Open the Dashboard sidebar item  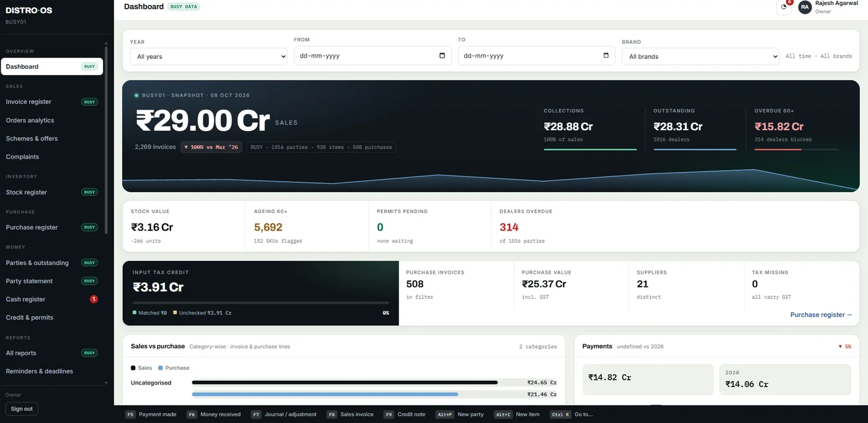(x=52, y=66)
